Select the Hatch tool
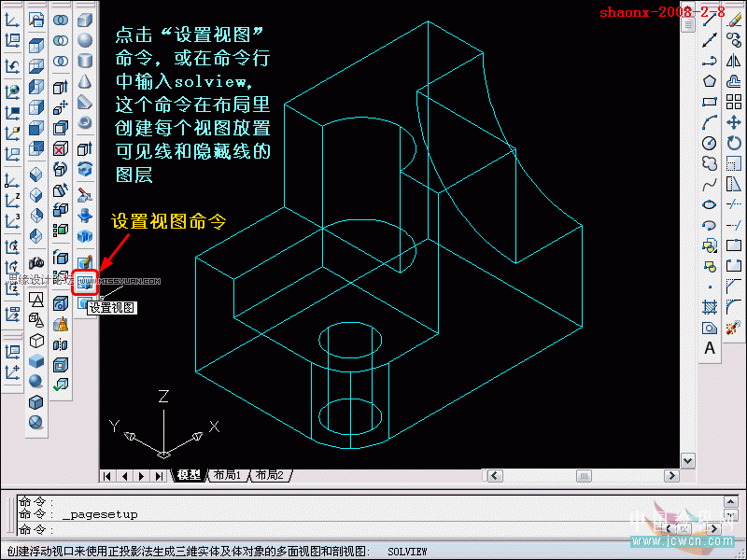Screen dimensions: 747x560 (710, 307)
